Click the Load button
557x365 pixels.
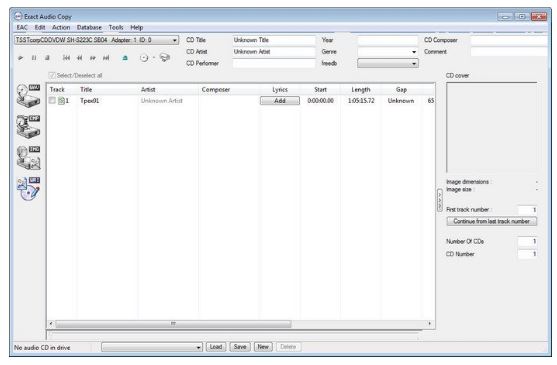(x=216, y=347)
